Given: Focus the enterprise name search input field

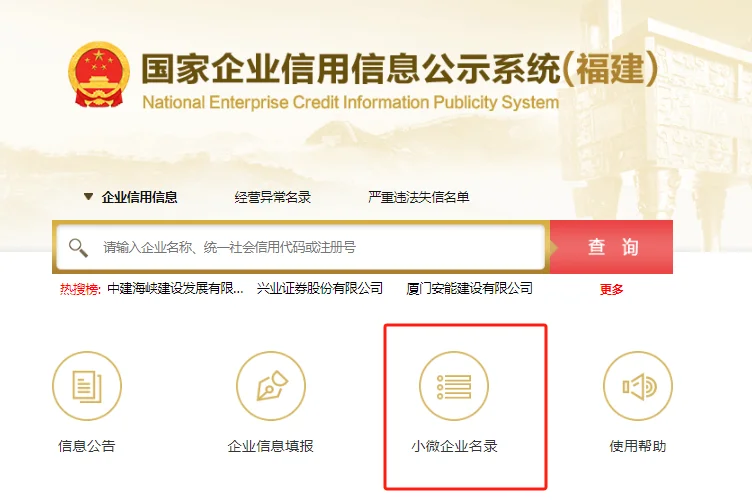Looking at the screenshot, I should point(301,247).
